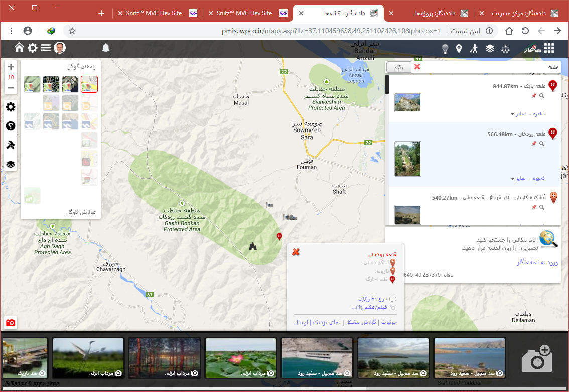The image size is (569, 392).
Task: Toggle the layers stack button on map sidebar
Action: [x=11, y=164]
